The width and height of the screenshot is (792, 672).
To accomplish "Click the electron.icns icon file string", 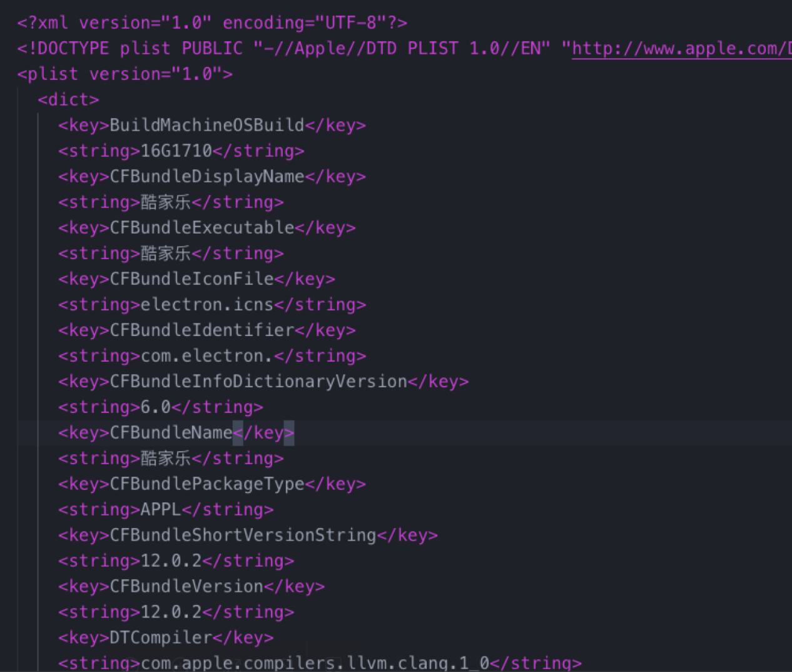I will pyautogui.click(x=172, y=304).
